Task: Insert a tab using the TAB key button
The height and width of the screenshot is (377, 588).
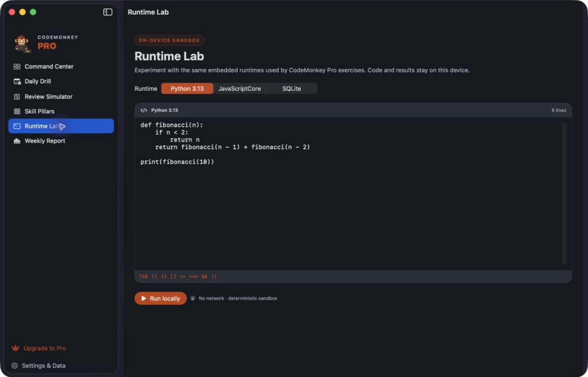Action: coord(143,277)
